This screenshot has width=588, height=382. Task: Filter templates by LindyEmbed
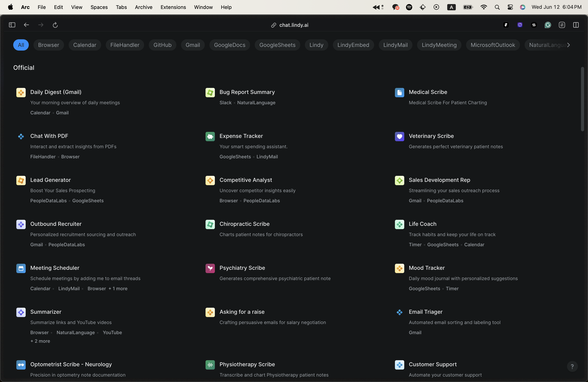[353, 45]
